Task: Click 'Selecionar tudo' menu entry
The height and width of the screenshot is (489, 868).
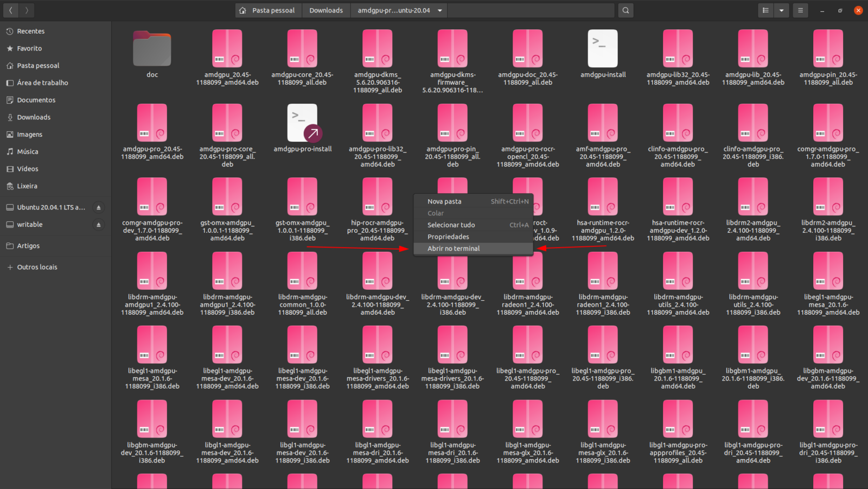Action: (x=451, y=225)
